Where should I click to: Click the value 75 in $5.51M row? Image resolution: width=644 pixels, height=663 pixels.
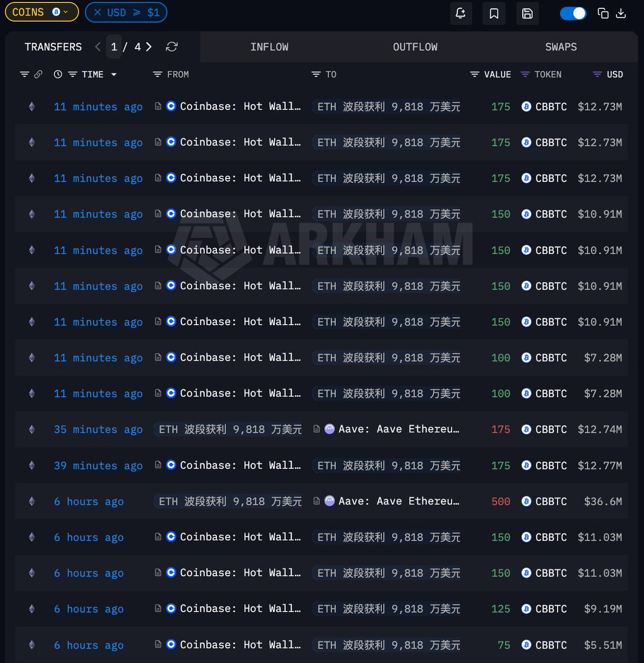[x=504, y=645]
